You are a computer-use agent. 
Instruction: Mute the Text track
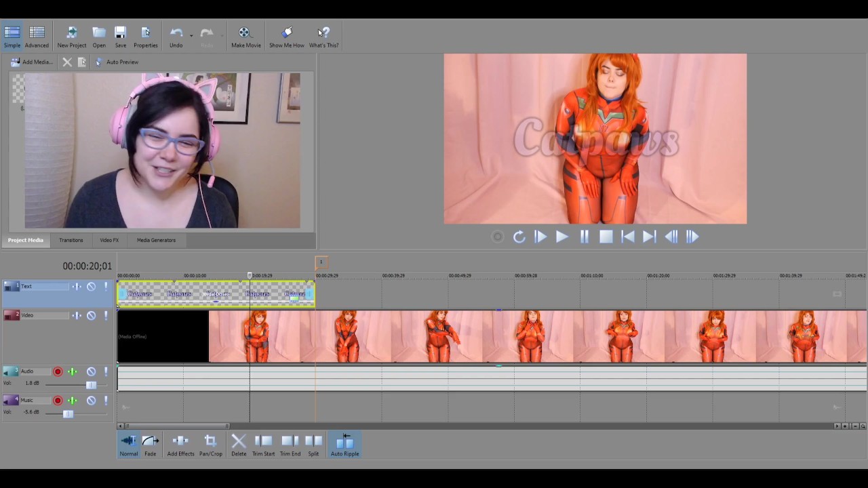91,287
